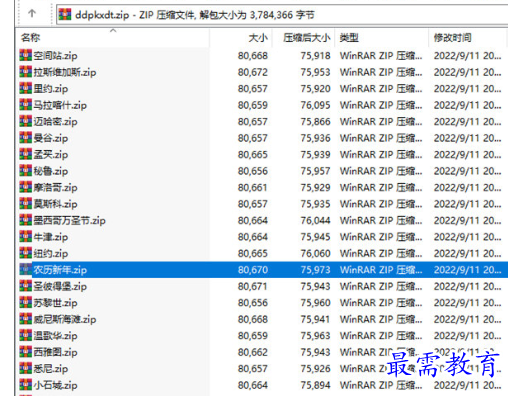Click the icon of selected 农历新年.zip

[x=26, y=269]
